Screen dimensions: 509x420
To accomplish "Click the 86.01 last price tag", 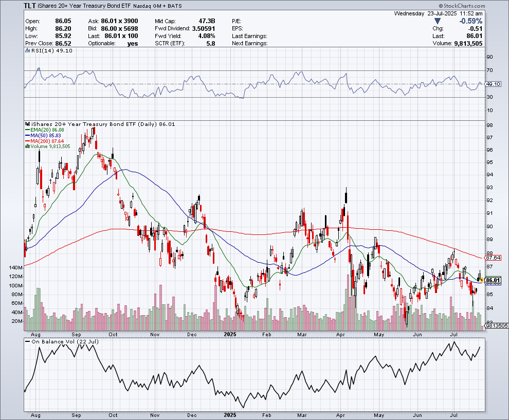I will [493, 280].
